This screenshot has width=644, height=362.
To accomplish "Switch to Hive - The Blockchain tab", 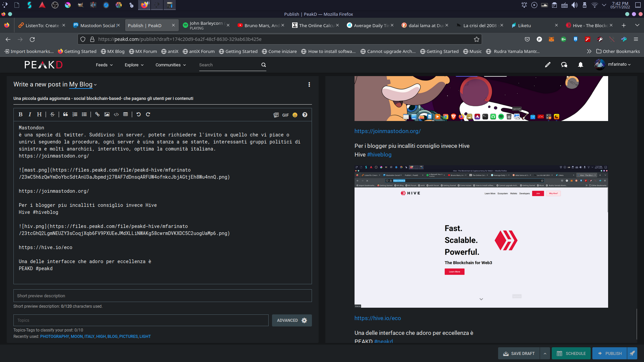I will 590,25.
